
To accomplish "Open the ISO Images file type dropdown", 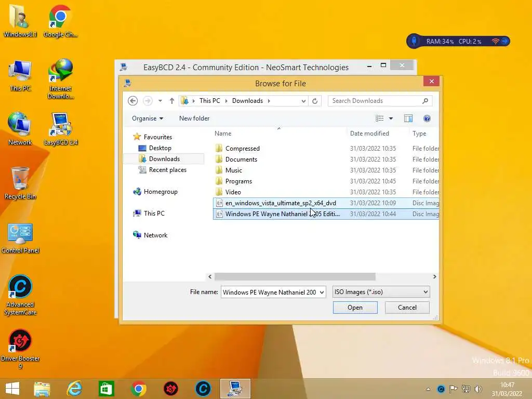I will coord(381,292).
